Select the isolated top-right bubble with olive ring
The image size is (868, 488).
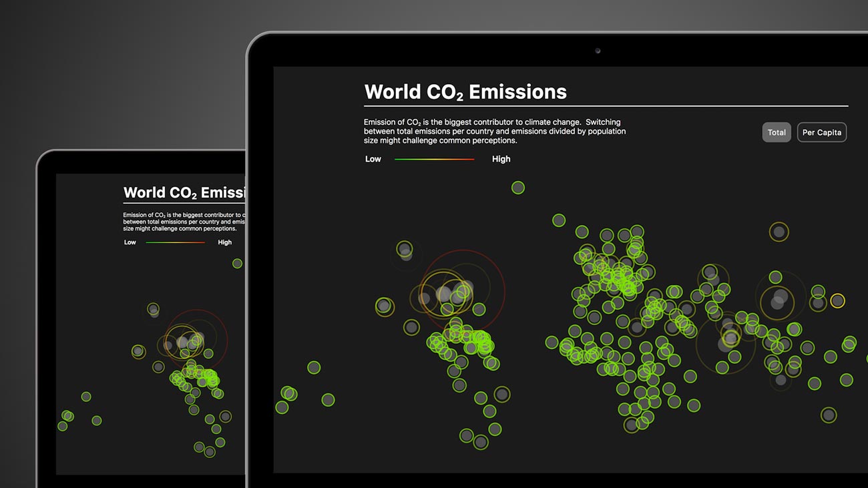[779, 232]
